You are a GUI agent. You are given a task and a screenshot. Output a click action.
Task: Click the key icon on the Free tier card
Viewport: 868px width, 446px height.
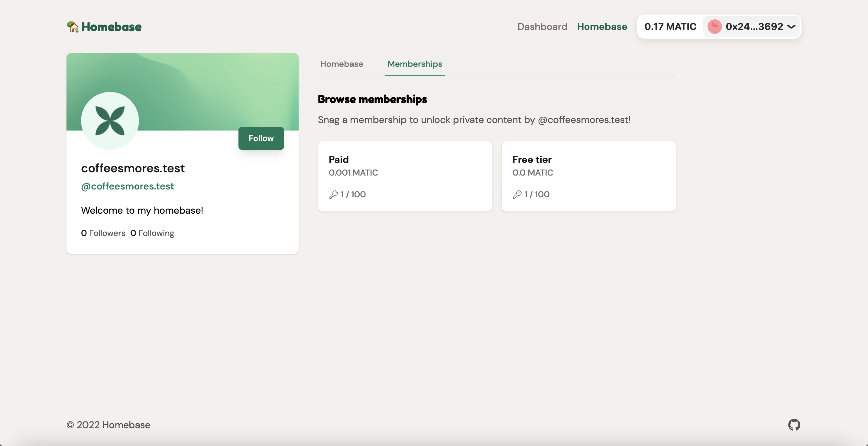[x=517, y=194]
